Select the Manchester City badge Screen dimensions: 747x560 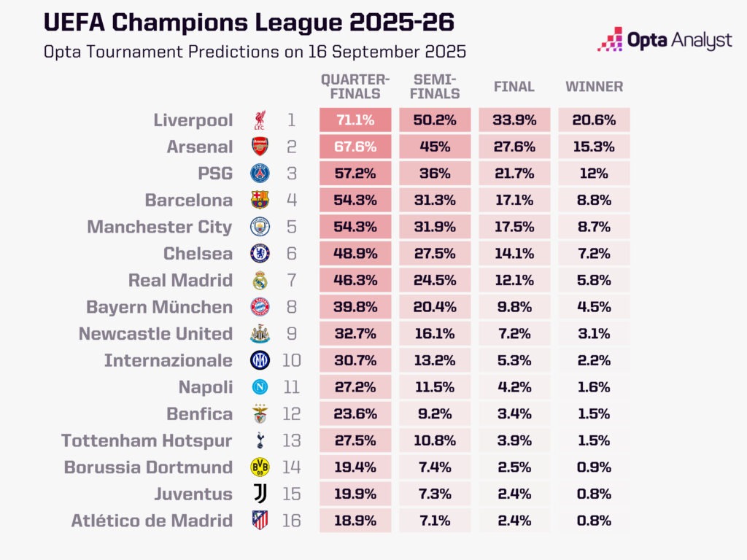coord(260,227)
